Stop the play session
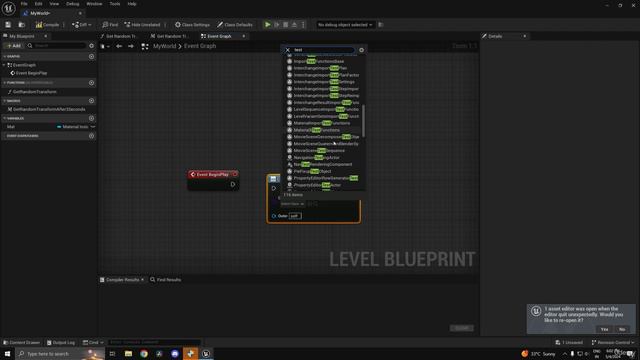 (286, 25)
